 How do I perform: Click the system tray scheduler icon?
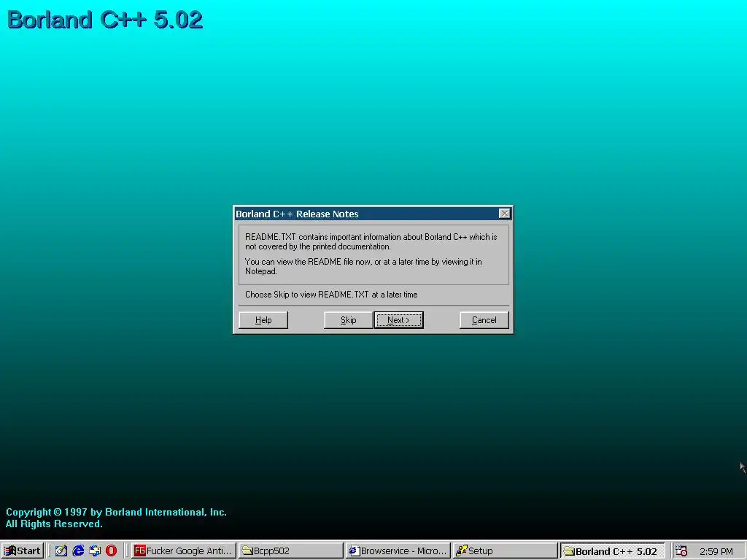[681, 551]
